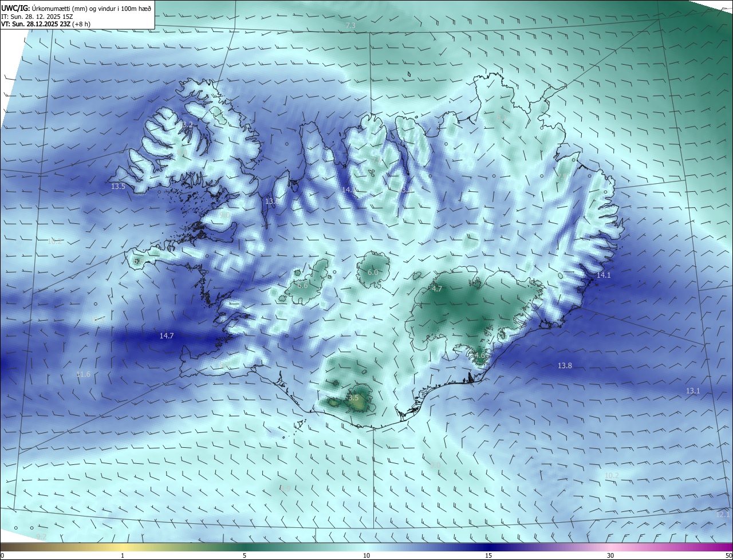Click the valid time line "VT: Sun. 28.12.2025 23Z (+8 h)"
Viewport: 733px width, 560px height.
click(46, 24)
